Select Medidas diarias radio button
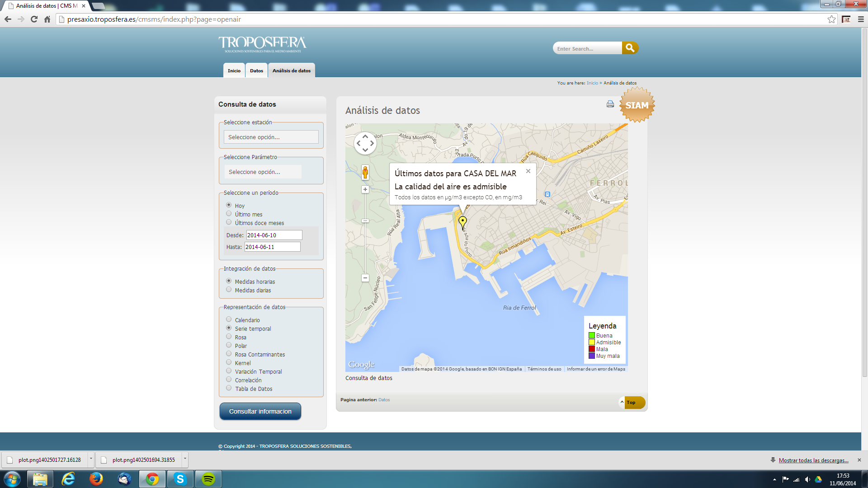The height and width of the screenshot is (488, 868). (229, 290)
